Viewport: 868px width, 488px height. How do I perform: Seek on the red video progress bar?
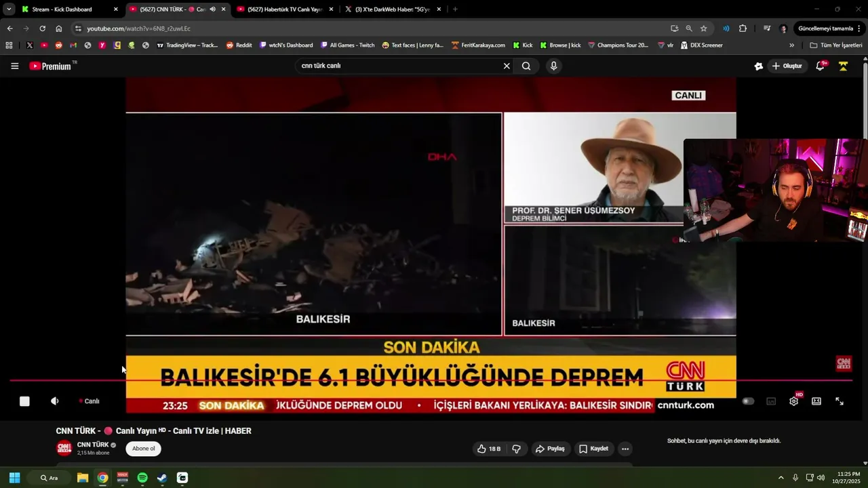[x=430, y=381]
